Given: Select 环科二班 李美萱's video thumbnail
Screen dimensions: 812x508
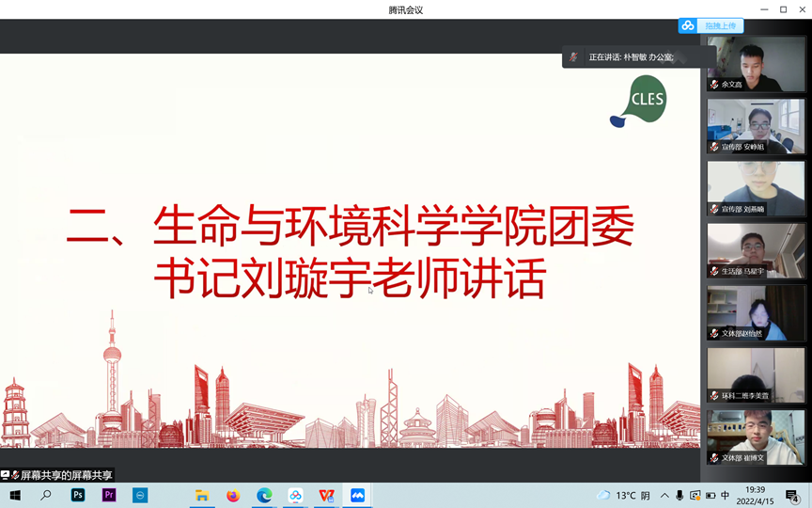Looking at the screenshot, I should [x=756, y=374].
